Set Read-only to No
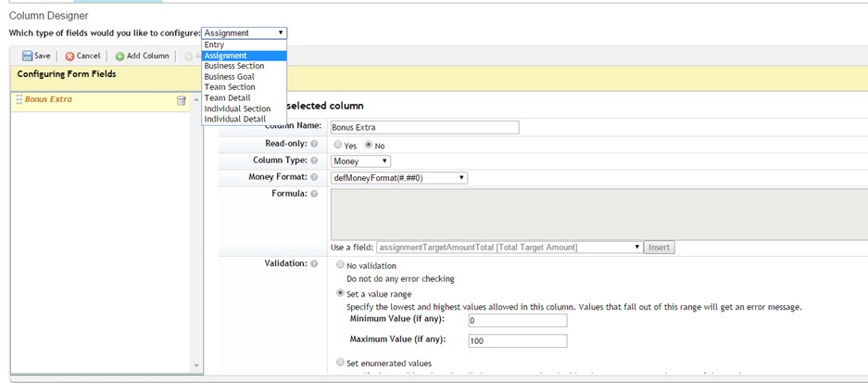Screen dimensions: 868x383 369,145
